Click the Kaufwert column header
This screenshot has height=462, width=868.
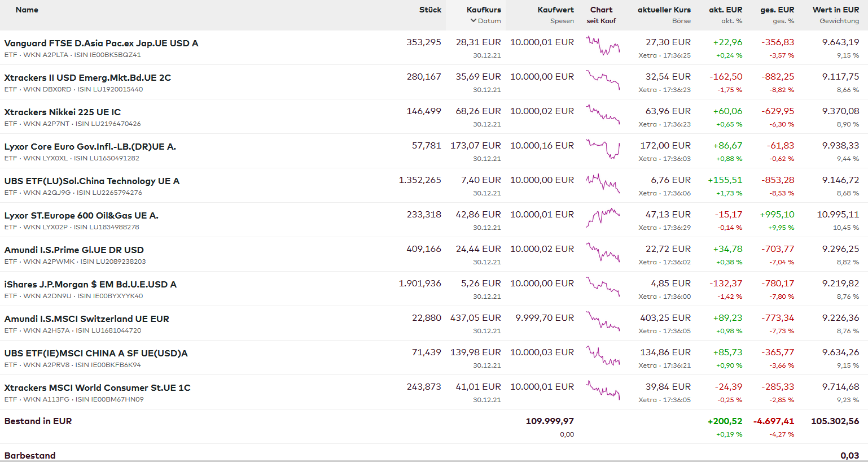[x=555, y=10]
